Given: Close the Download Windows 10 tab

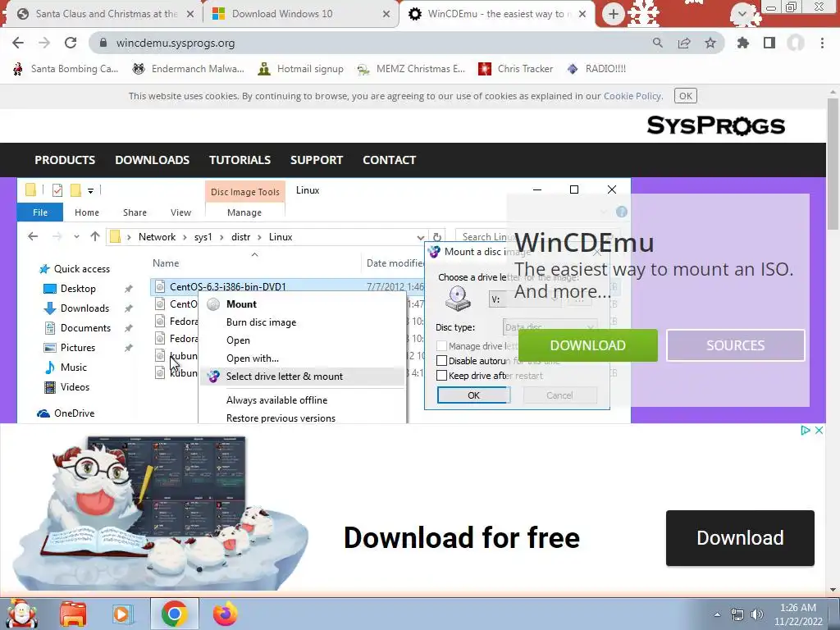Looking at the screenshot, I should [386, 14].
